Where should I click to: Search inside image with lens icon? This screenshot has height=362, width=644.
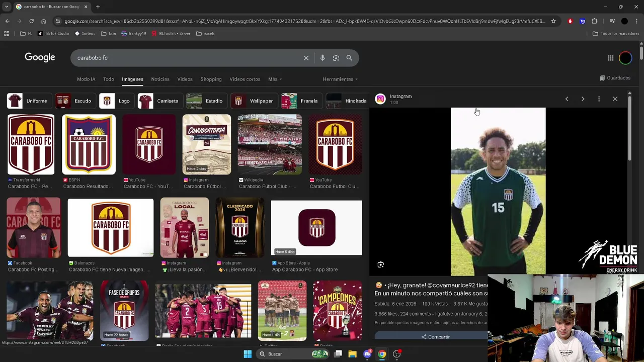381,264
